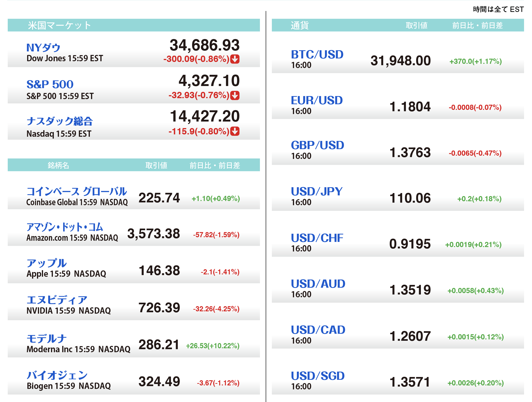Click the red down arrow beside NYダウ change
This screenshot has width=532, height=402.
234,59
